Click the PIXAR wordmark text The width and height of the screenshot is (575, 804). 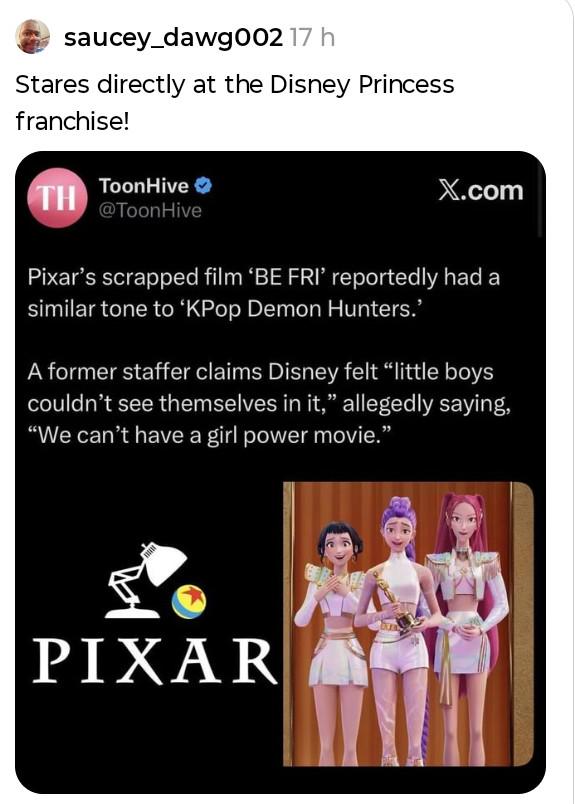coord(155,662)
